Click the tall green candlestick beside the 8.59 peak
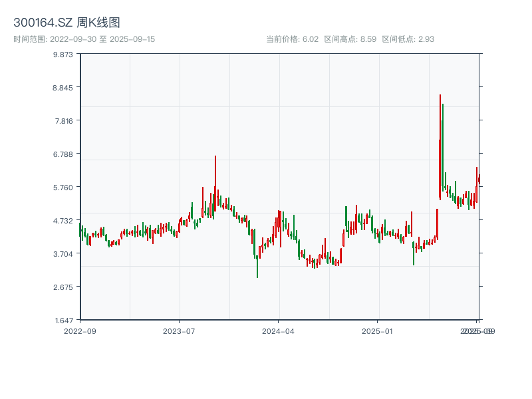 click(x=443, y=147)
